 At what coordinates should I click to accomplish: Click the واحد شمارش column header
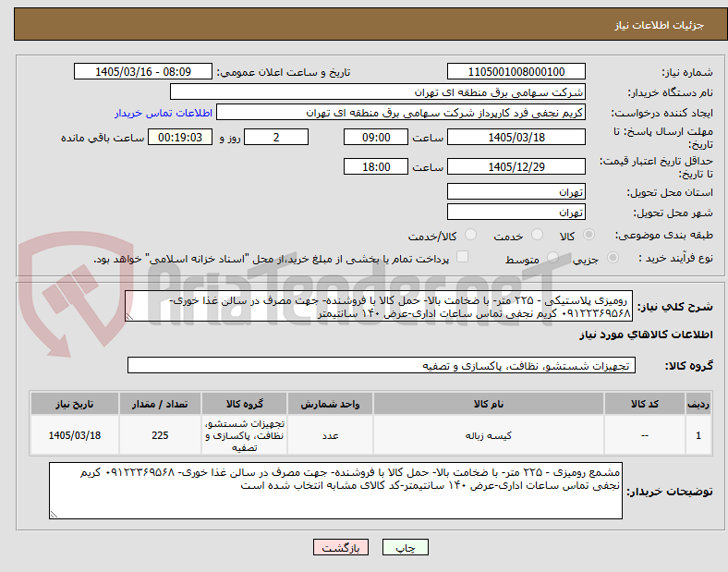[x=330, y=404]
